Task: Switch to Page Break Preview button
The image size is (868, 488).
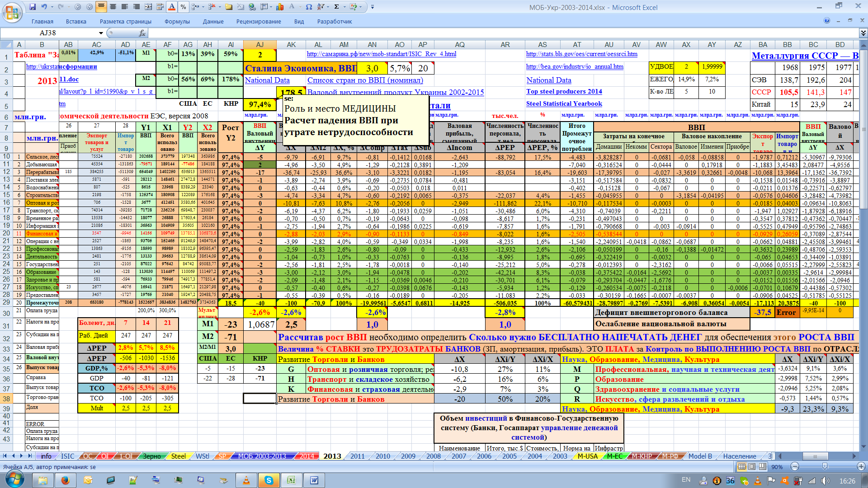Action: point(762,467)
